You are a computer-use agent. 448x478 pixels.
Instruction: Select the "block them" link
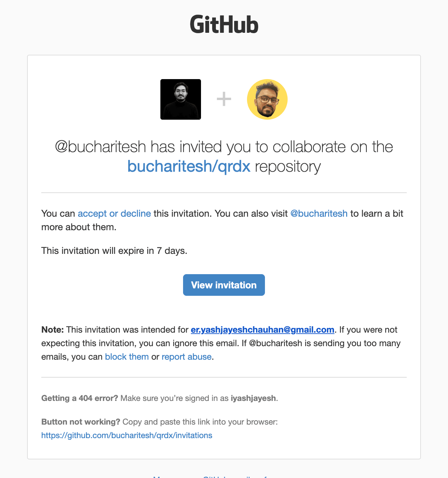click(x=127, y=357)
